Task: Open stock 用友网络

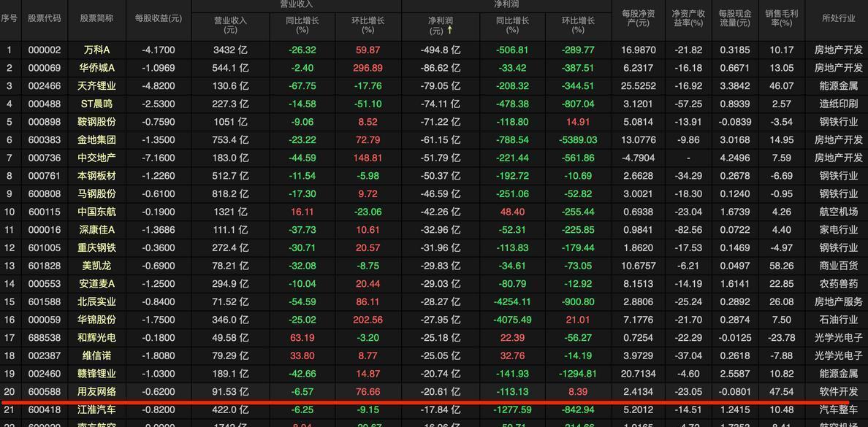Action: tap(97, 392)
